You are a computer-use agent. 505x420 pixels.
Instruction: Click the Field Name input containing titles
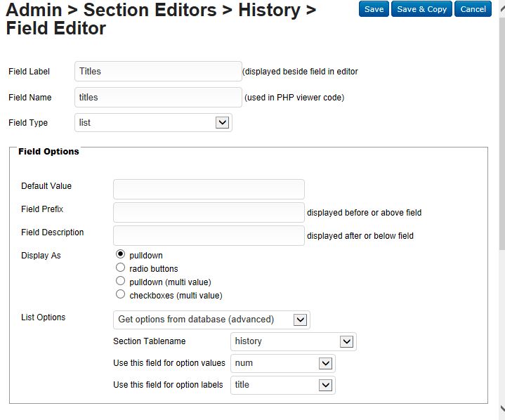158,97
